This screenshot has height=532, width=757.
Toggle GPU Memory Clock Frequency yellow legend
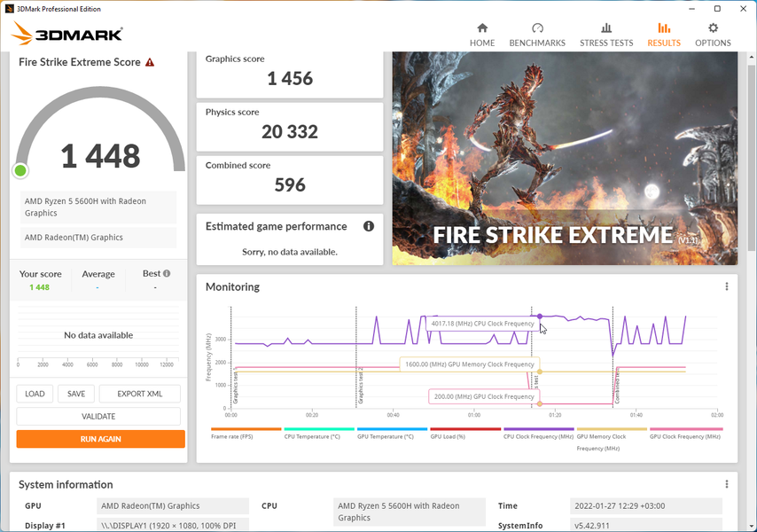(x=612, y=429)
